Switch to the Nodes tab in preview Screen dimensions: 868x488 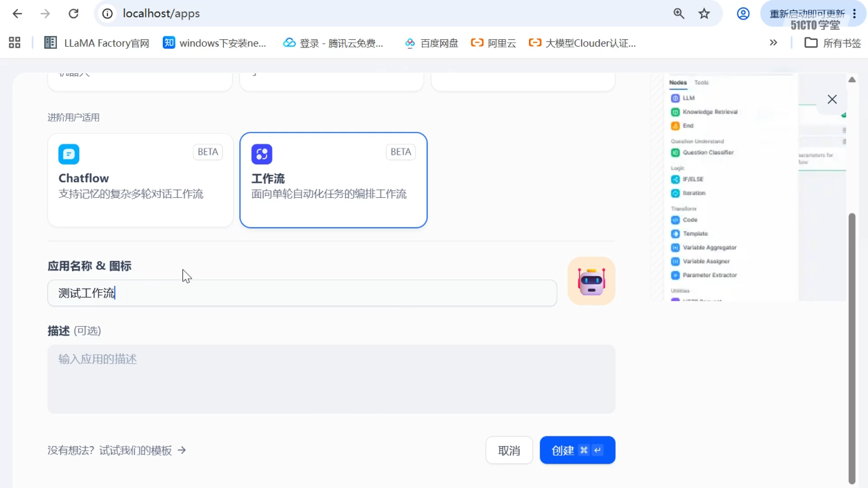point(678,83)
